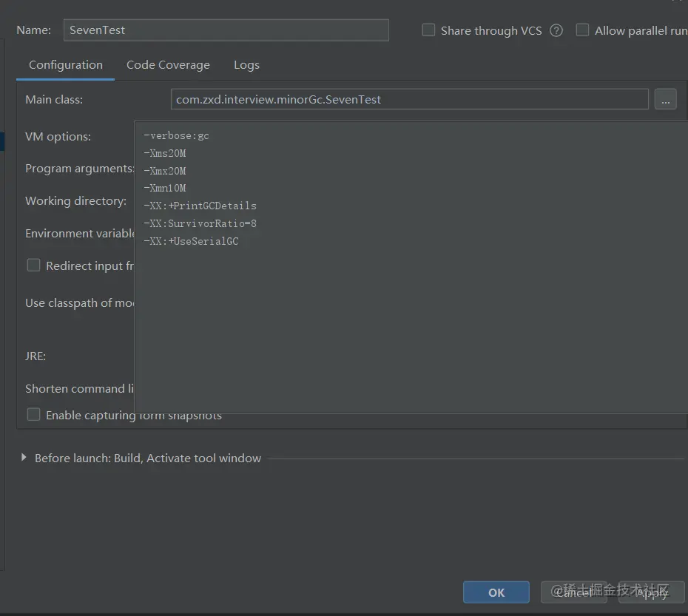Click the -XX:SurvivorRatio=8 line
Viewport: 688px width, 616px height.
[x=200, y=223]
